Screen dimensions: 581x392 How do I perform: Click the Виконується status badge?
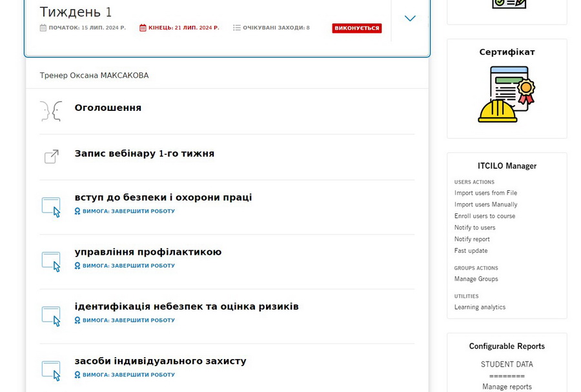pyautogui.click(x=356, y=28)
